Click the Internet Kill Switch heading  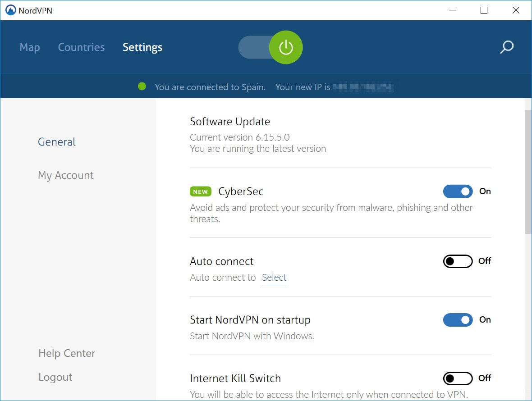pos(235,378)
